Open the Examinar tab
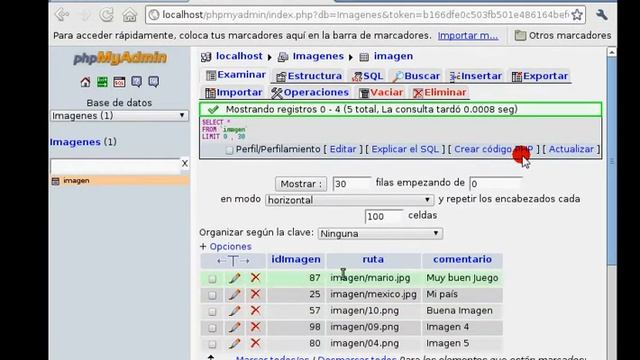The width and height of the screenshot is (640, 360). (236, 75)
